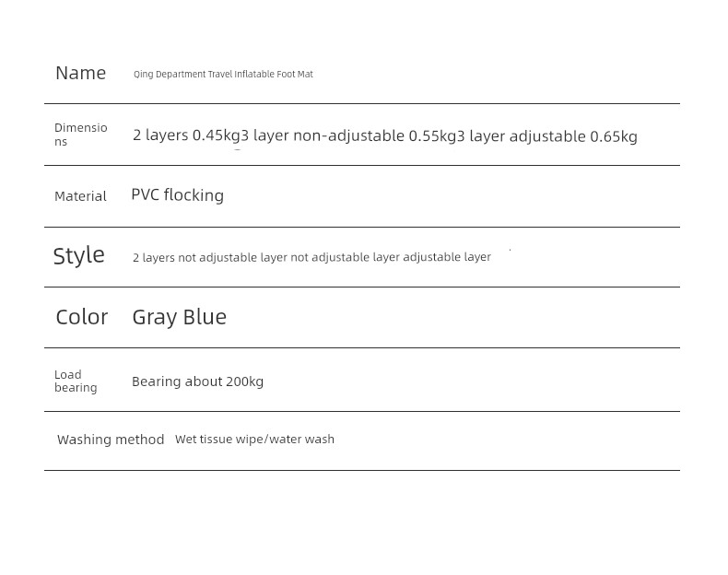
Task: Click the Washing method label
Action: click(111, 440)
